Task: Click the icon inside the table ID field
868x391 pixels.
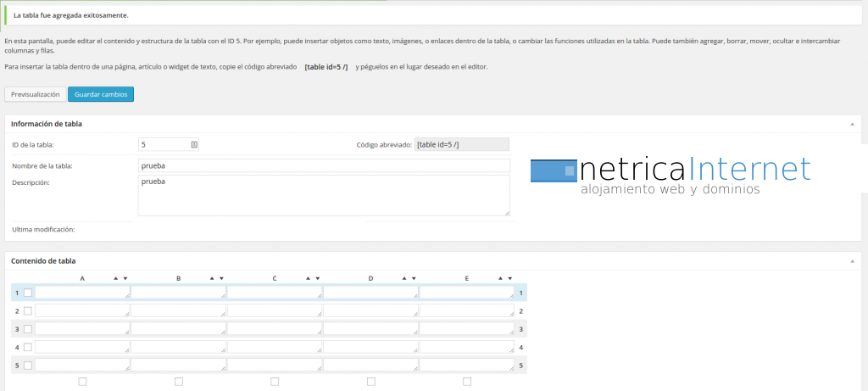Action: pyautogui.click(x=194, y=145)
